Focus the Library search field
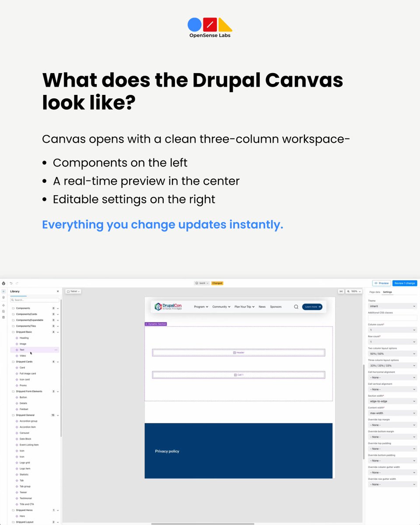The width and height of the screenshot is (420, 525). point(35,300)
